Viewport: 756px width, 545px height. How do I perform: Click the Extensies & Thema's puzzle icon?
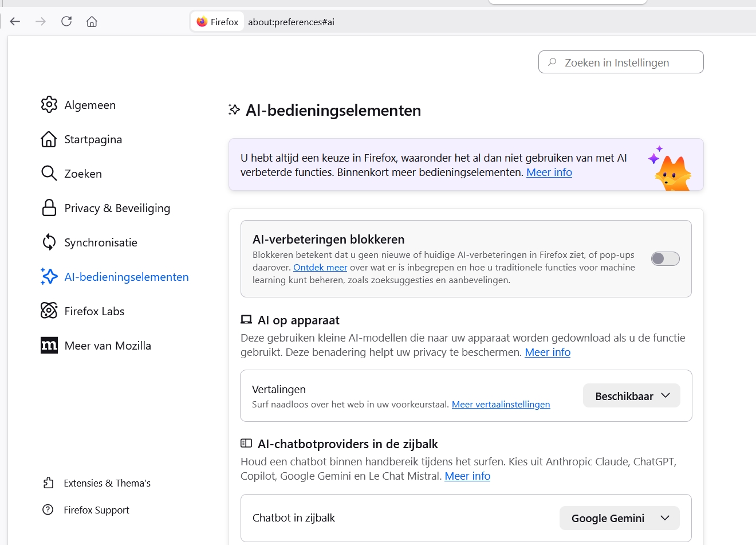[x=49, y=483]
